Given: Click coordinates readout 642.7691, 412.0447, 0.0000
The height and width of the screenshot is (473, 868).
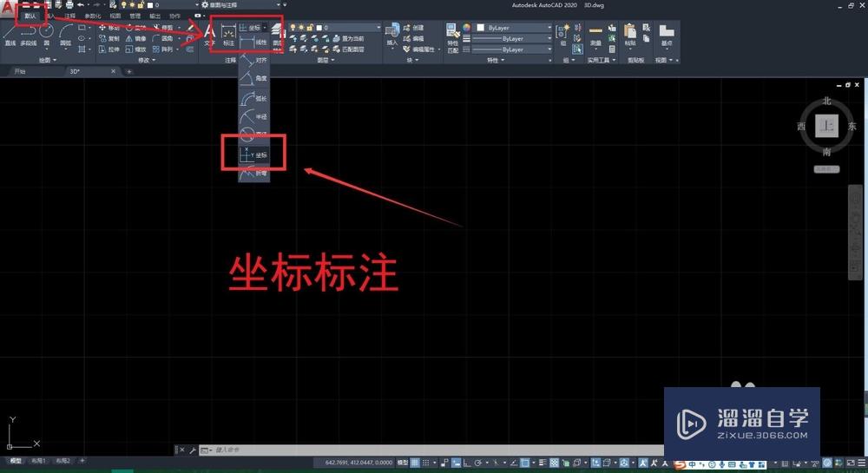Looking at the screenshot, I should point(358,463).
